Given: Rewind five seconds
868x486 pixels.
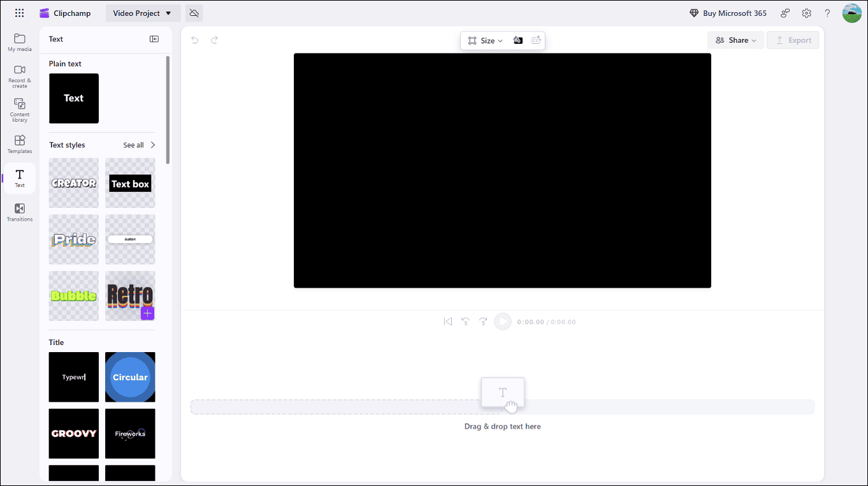Looking at the screenshot, I should [466, 321].
